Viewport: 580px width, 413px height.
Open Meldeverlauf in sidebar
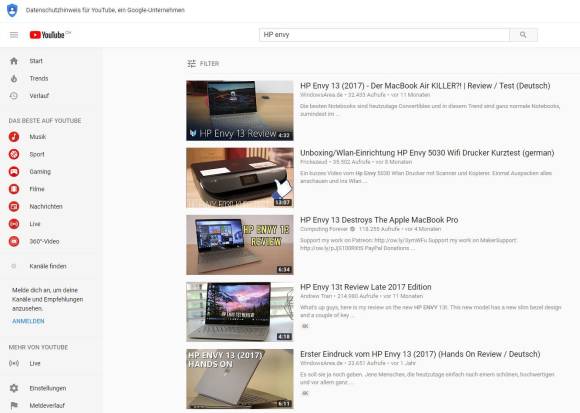tap(47, 406)
